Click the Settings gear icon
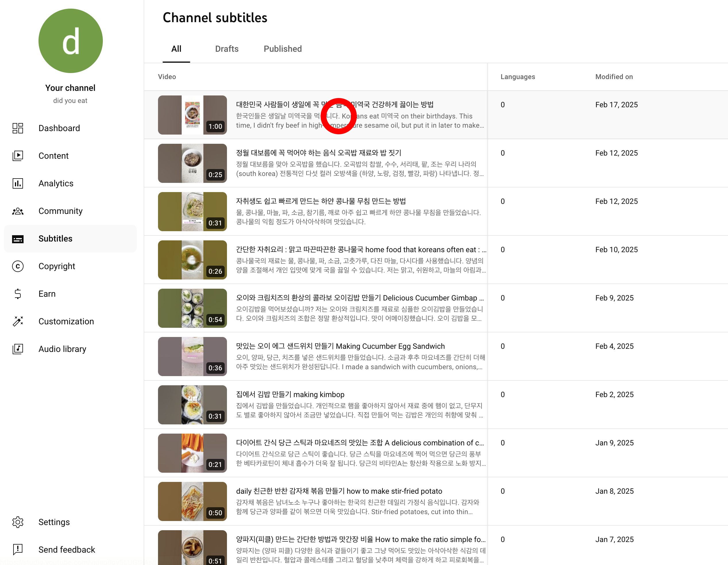 (x=18, y=522)
